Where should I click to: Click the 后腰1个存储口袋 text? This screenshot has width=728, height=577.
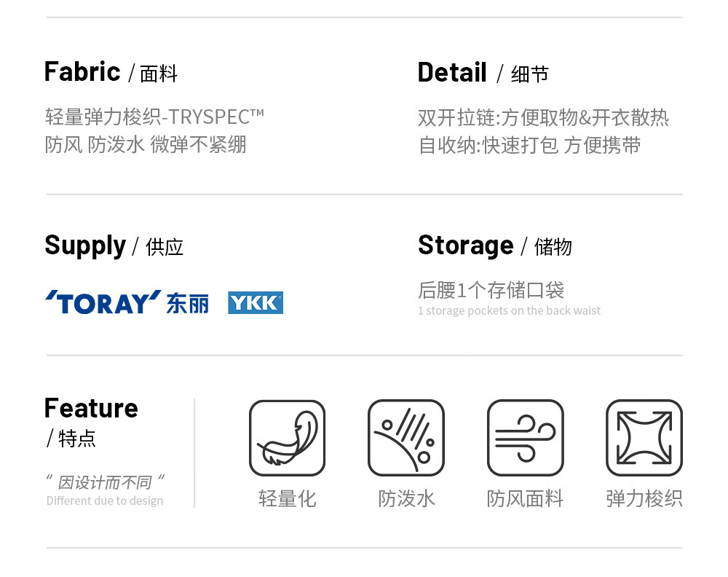(x=491, y=290)
